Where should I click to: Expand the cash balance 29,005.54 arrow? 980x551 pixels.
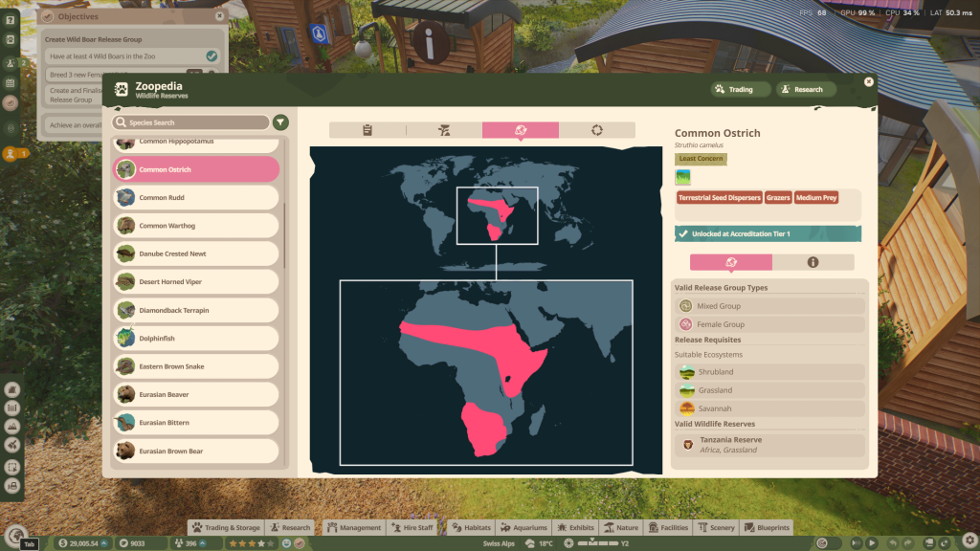[x=104, y=543]
